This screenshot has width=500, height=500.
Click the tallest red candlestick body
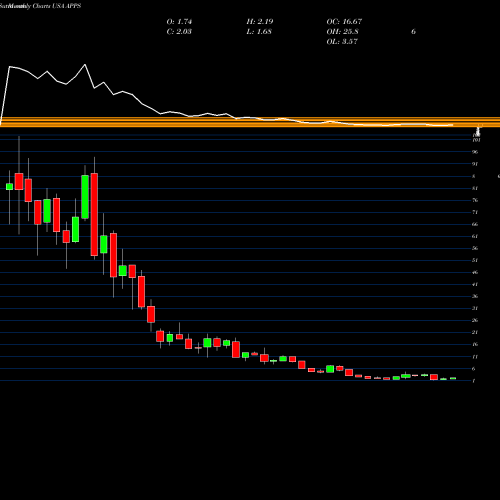pyautogui.click(x=94, y=214)
